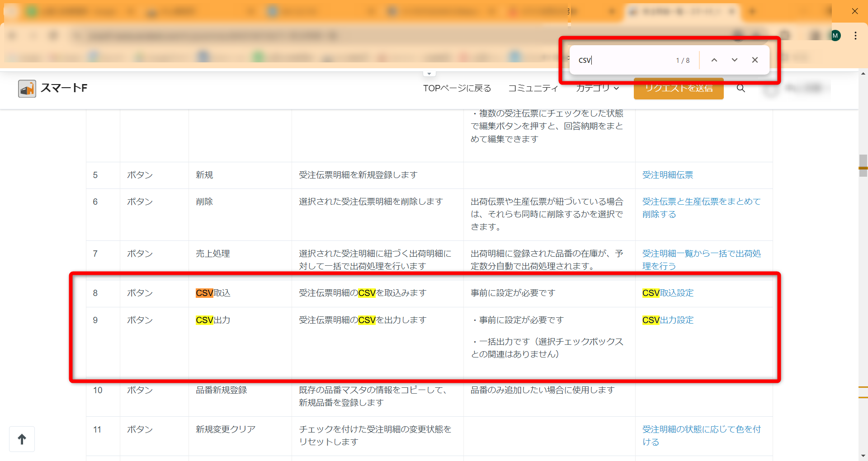Viewport: 868px width, 461px height.
Task: Click in the find bar text field
Action: tap(624, 60)
